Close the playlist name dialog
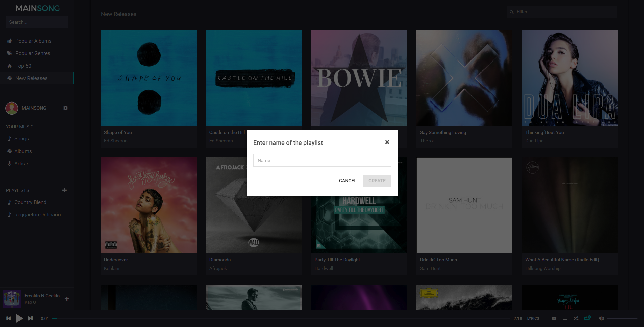The width and height of the screenshot is (644, 327). coord(387,142)
